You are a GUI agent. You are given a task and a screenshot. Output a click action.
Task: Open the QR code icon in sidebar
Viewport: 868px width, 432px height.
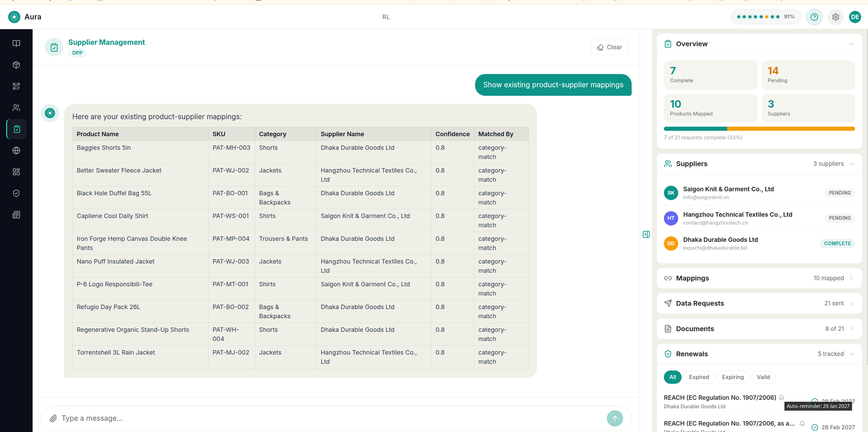pos(16,86)
